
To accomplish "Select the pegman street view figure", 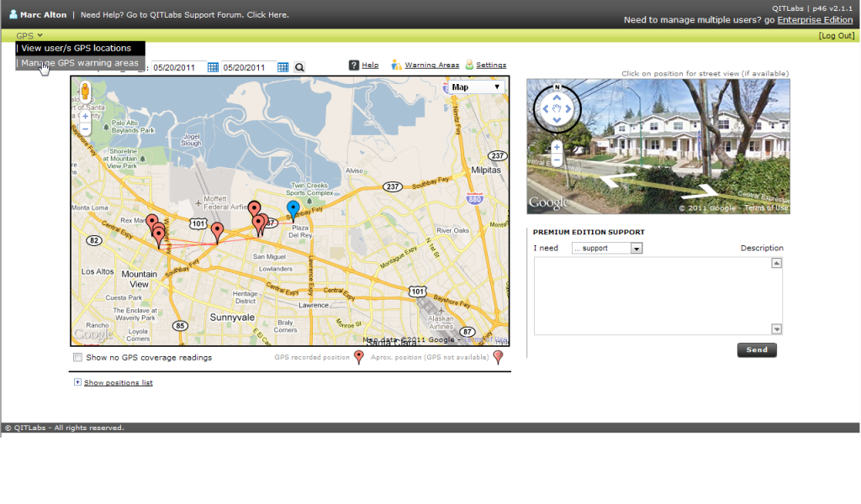I will (85, 92).
